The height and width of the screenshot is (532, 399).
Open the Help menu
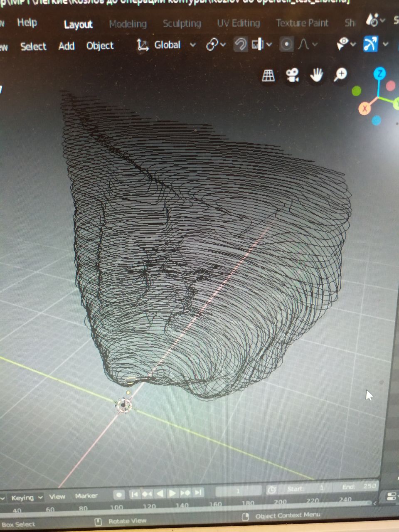point(27,22)
